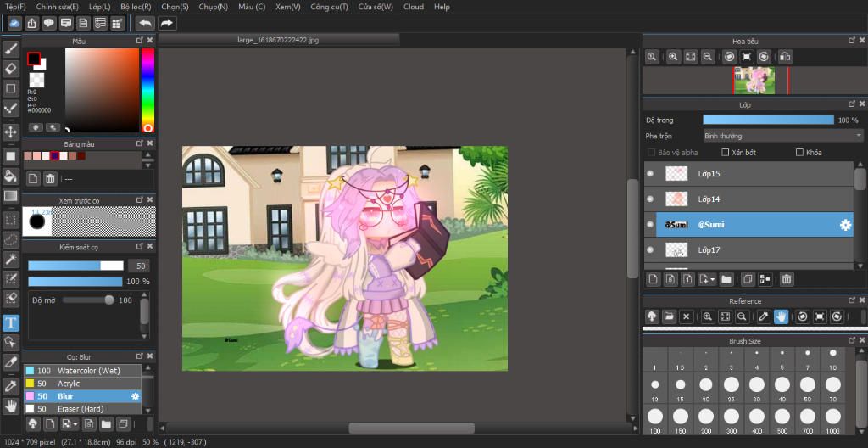Open the Bộ lọc(R) menu

[136, 7]
